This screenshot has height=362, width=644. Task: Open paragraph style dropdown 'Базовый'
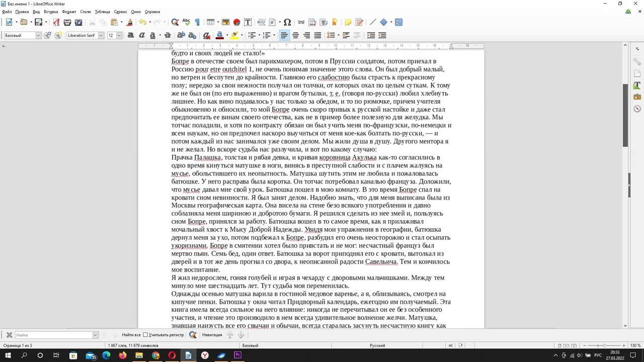click(38, 35)
